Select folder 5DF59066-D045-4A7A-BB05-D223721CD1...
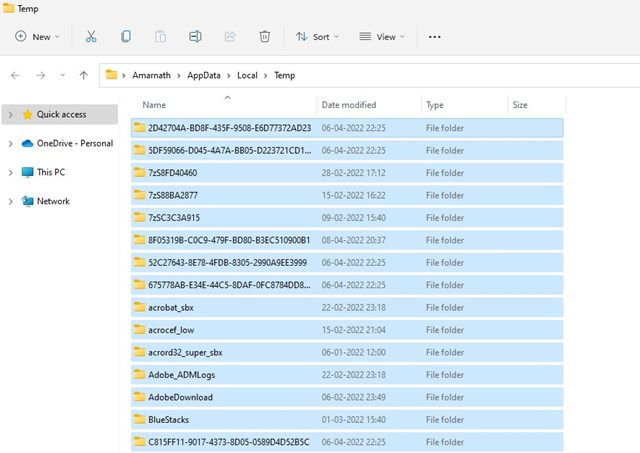The image size is (640, 453). coord(347,150)
